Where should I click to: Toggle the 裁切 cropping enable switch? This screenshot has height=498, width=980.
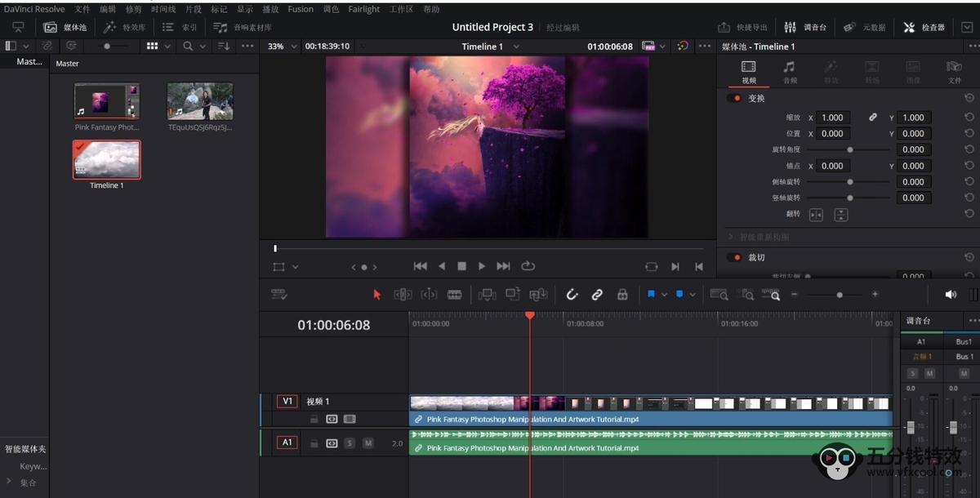click(735, 257)
